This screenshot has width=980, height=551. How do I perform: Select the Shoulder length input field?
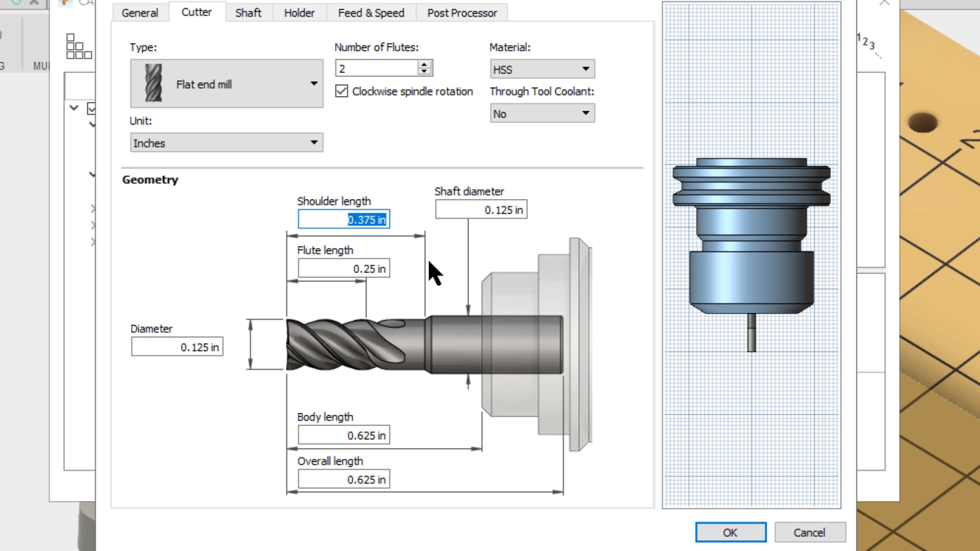coord(343,219)
